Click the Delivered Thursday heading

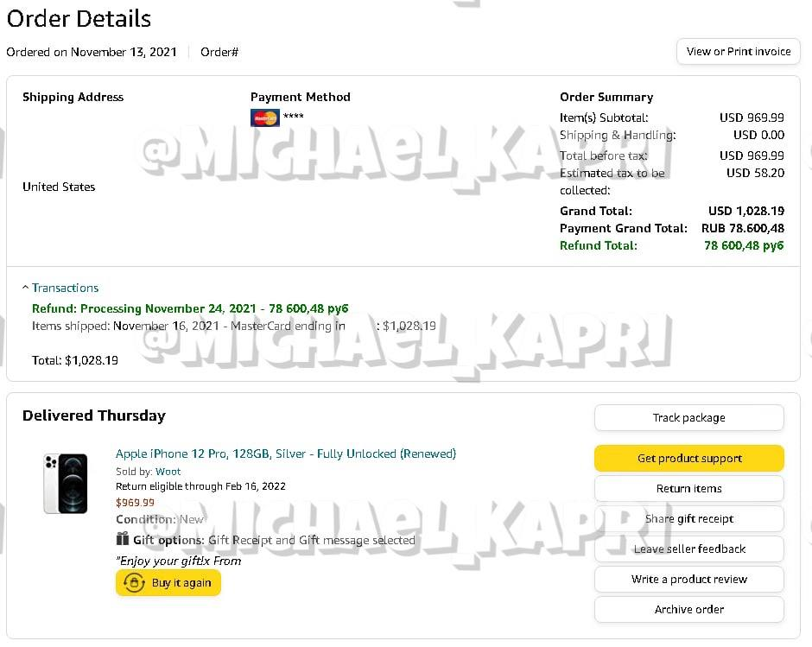[x=94, y=415]
